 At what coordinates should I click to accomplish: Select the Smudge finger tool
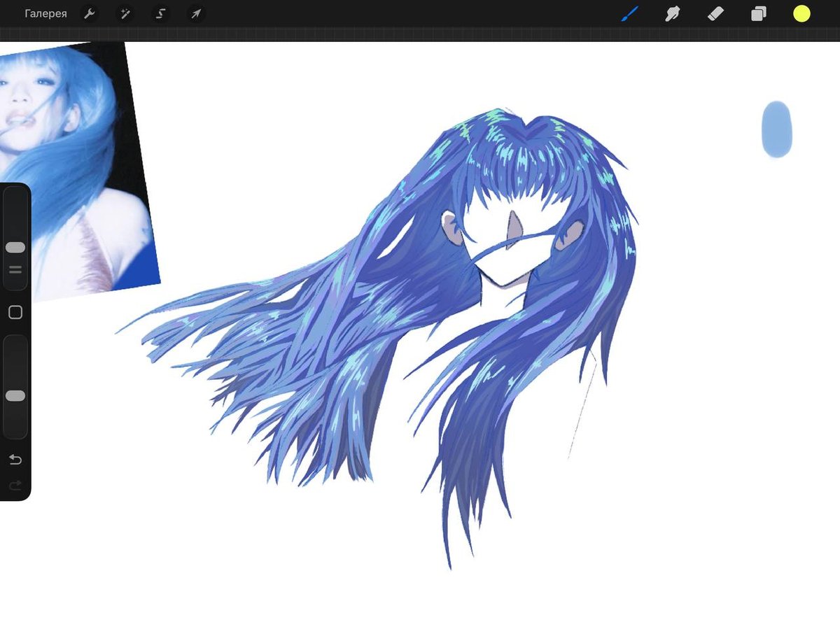673,13
